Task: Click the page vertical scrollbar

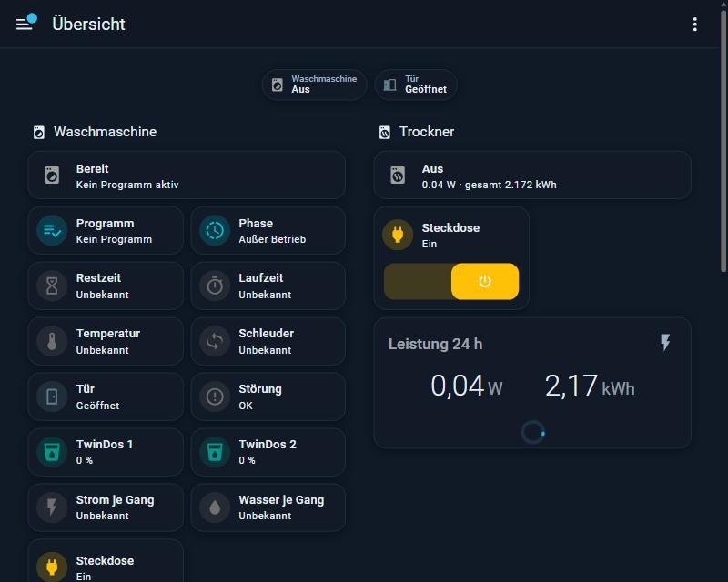Action: coord(723,142)
